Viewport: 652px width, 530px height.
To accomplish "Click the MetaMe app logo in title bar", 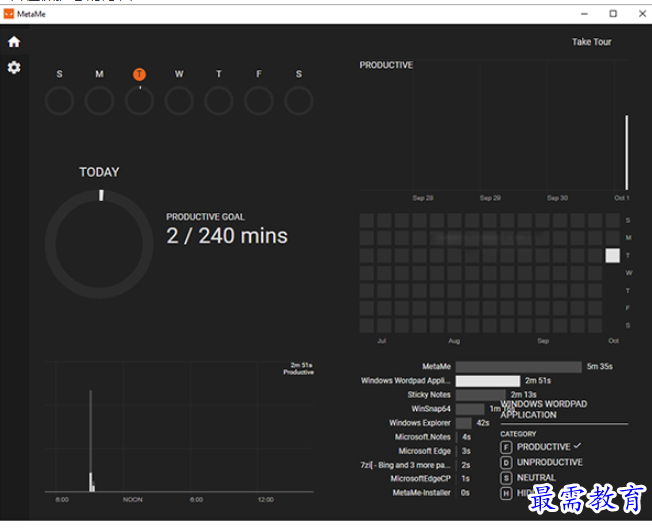I will pyautogui.click(x=9, y=14).
